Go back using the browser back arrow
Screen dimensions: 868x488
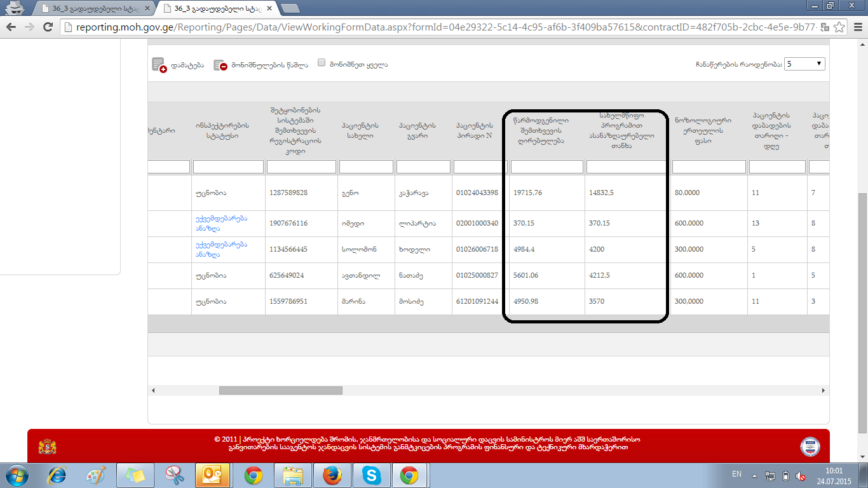click(x=11, y=27)
